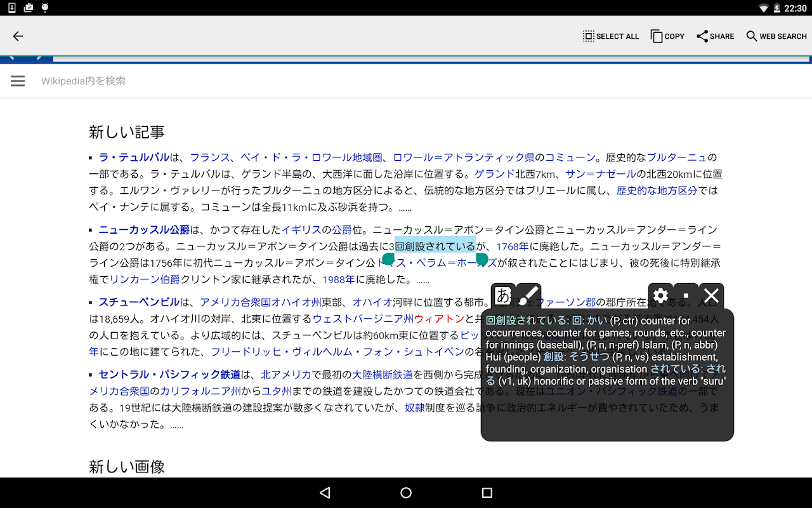
Task: Open the ブルターニュ link
Action: point(677,157)
